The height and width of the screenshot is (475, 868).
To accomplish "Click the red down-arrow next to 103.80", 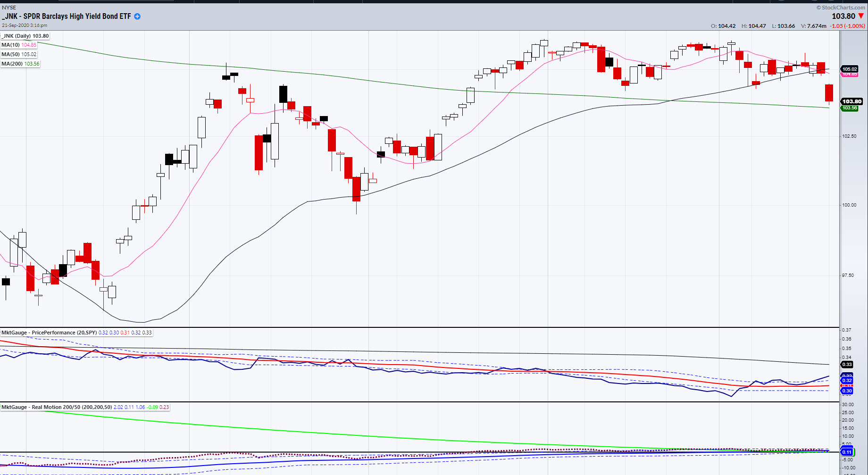I will 861,16.
